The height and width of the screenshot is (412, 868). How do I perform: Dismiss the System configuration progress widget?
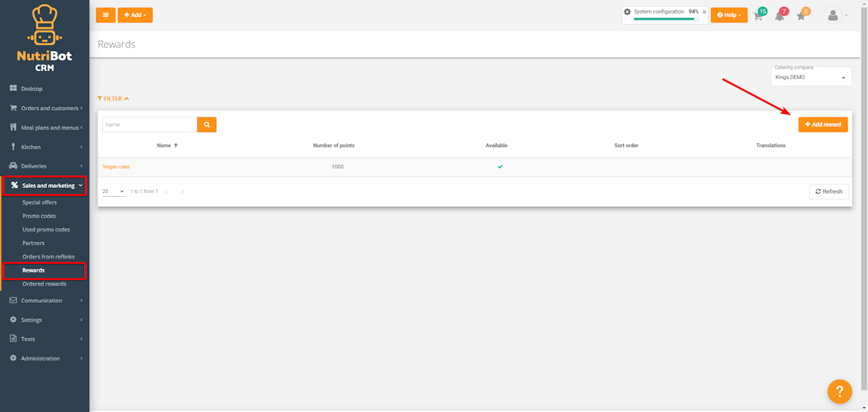coord(704,12)
